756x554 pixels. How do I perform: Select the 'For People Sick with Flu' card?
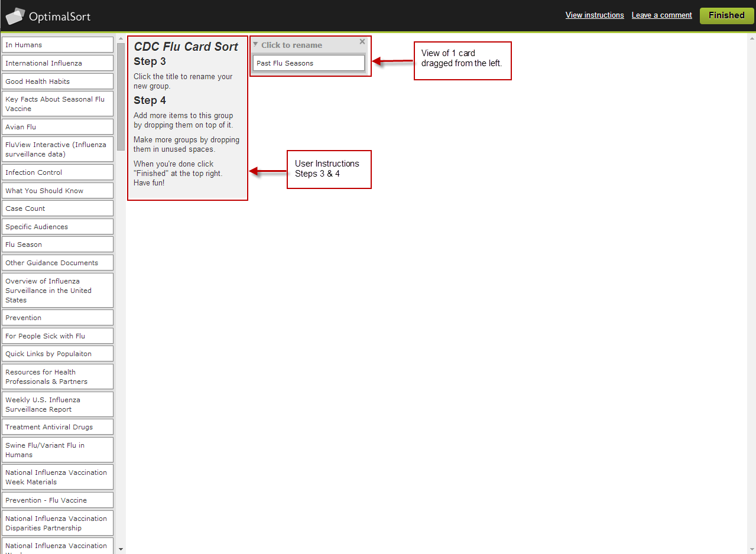[x=57, y=336]
